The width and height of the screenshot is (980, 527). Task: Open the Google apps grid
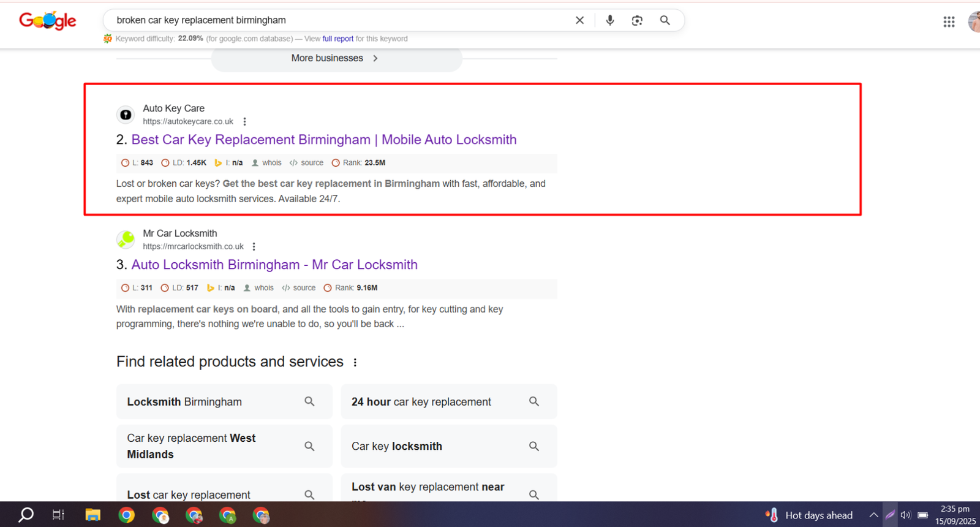949,22
